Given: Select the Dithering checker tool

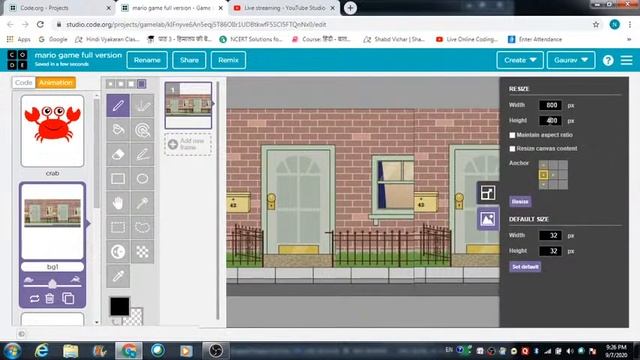Looking at the screenshot, I should 142,251.
